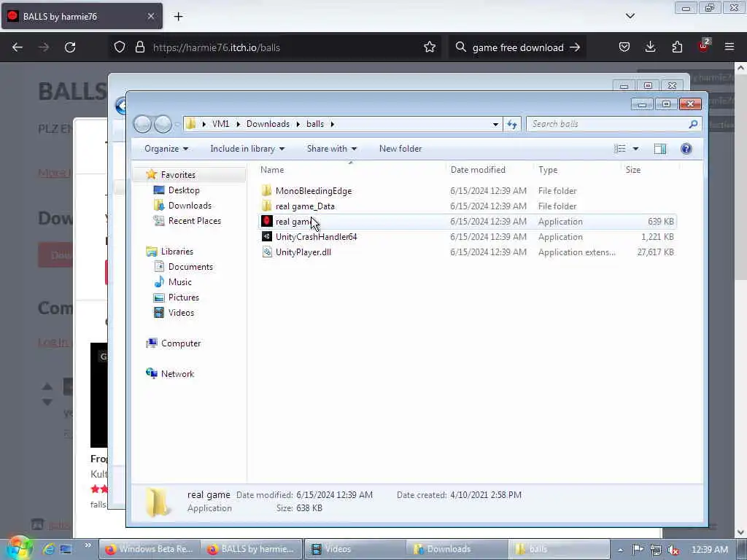The width and height of the screenshot is (747, 560).
Task: Open Firefox downloads panel
Action: point(650,47)
